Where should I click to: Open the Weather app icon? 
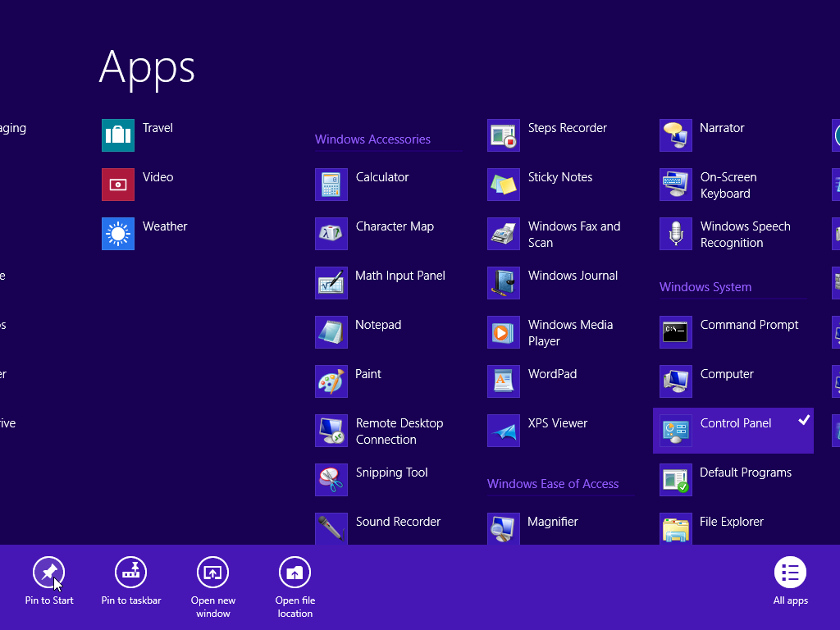pos(118,234)
